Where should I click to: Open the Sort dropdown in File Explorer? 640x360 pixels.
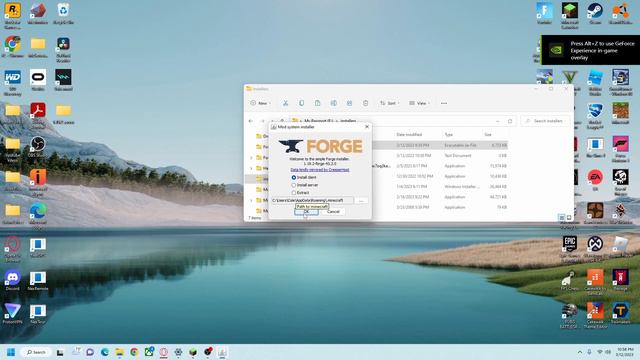[389, 103]
